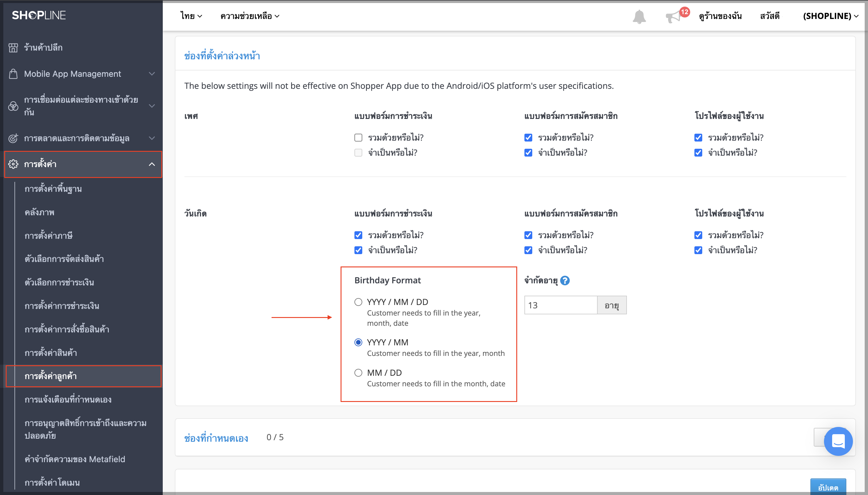Viewport: 868px width, 495px height.
Task: Uncheck gender required box under signup form
Action: 528,153
